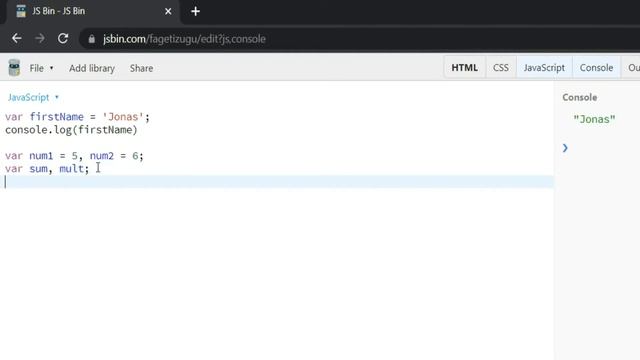Click the Console panel heading

coord(580,97)
